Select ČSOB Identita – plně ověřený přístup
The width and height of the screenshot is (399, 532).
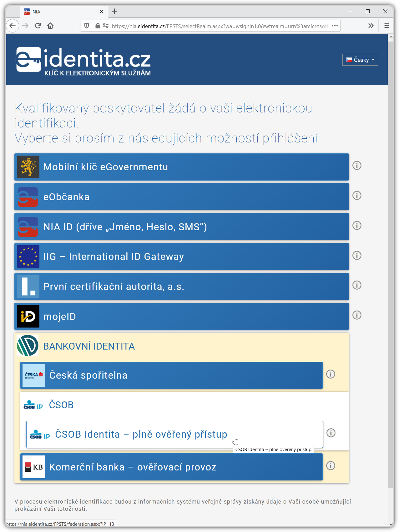(174, 434)
